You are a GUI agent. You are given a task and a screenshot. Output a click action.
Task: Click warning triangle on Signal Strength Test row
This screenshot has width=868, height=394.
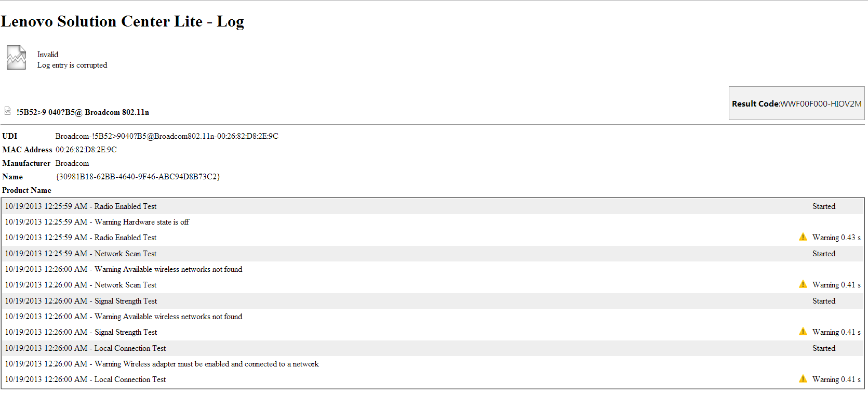[x=803, y=332]
